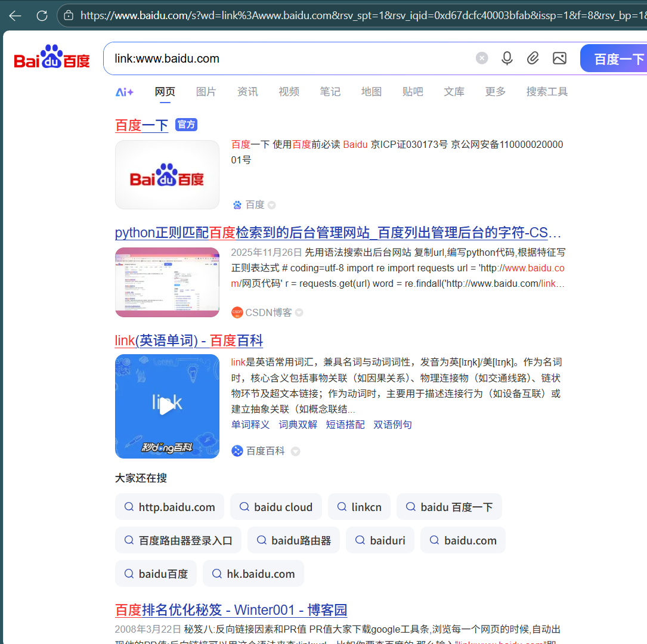Screen dimensions: 647x644
Task: Reload the page with the refresh icon
Action: tap(41, 16)
